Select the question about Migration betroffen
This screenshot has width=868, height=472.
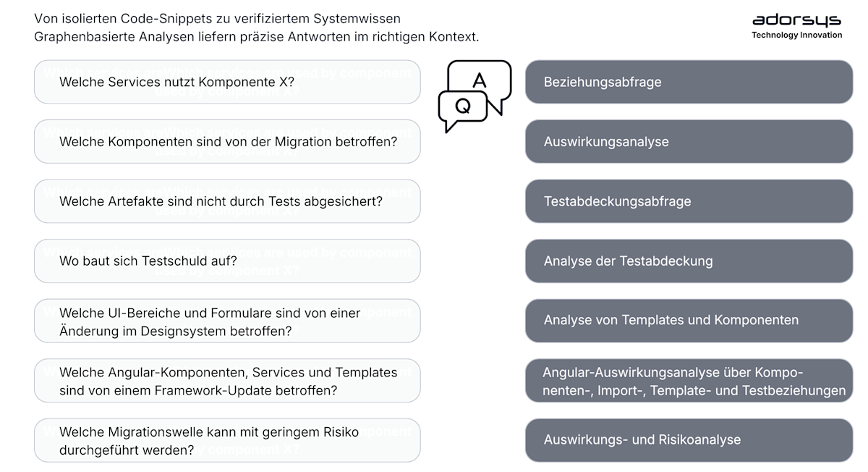click(227, 142)
